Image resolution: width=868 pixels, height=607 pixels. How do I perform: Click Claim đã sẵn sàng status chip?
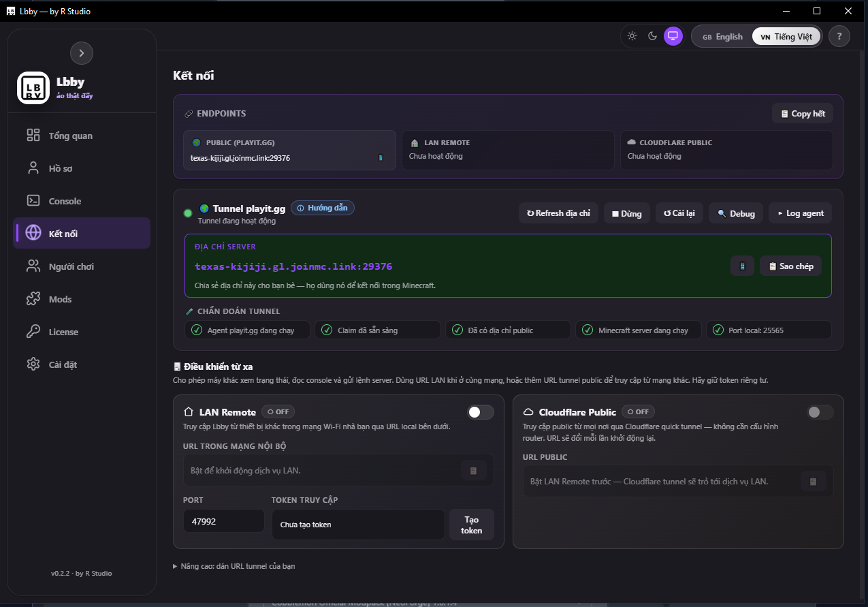(378, 330)
